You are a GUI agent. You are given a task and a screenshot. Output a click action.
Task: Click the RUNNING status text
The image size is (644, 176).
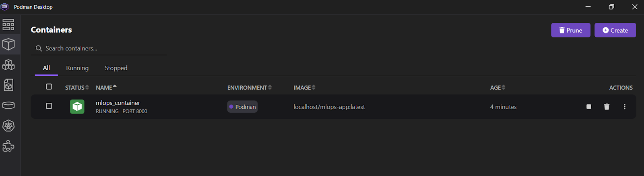tap(107, 111)
